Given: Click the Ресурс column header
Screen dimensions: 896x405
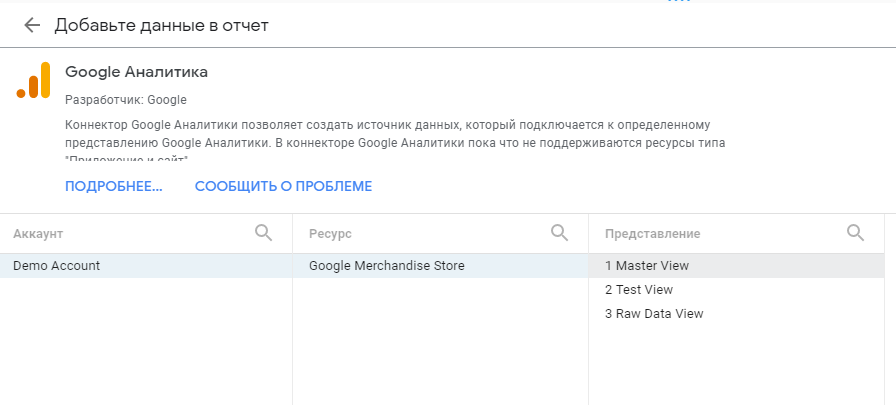Looking at the screenshot, I should coord(330,234).
